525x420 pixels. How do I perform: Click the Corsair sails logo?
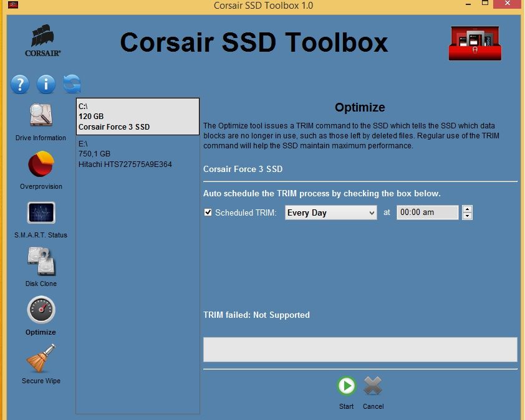coord(42,40)
